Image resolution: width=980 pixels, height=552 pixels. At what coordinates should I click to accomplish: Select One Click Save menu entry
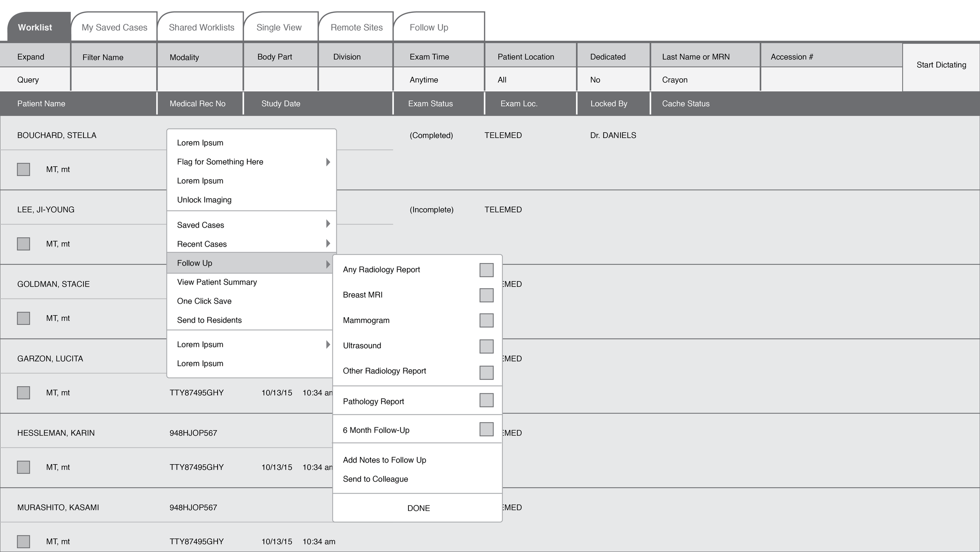pyautogui.click(x=250, y=301)
